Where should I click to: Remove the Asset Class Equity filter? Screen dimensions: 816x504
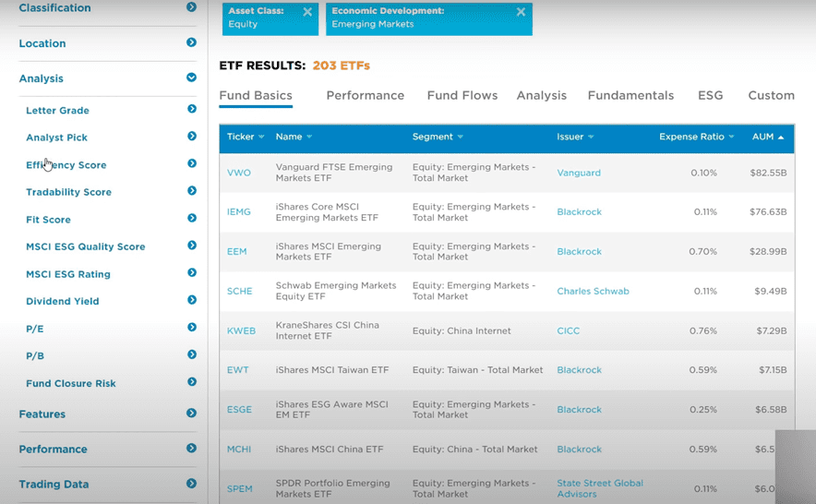pos(307,12)
